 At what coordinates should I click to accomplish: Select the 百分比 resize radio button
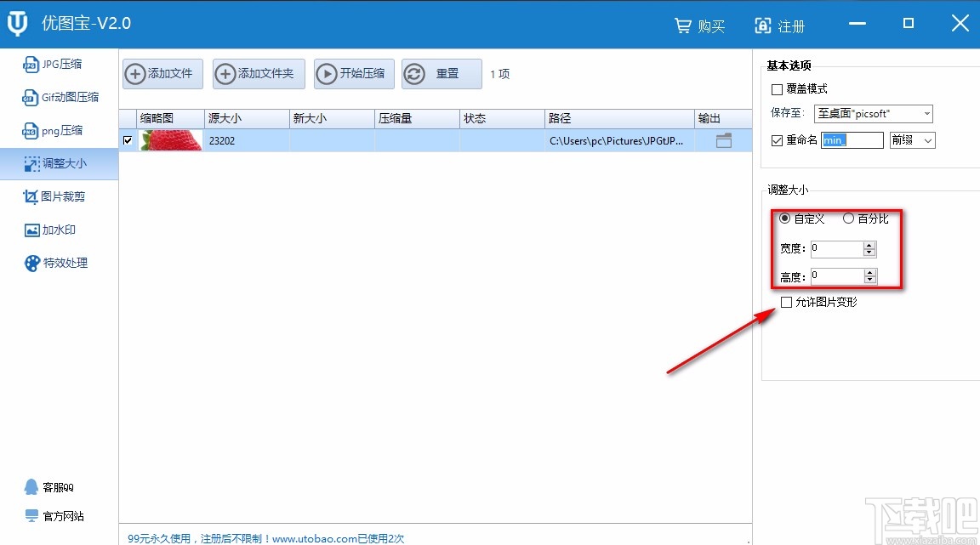(x=849, y=219)
